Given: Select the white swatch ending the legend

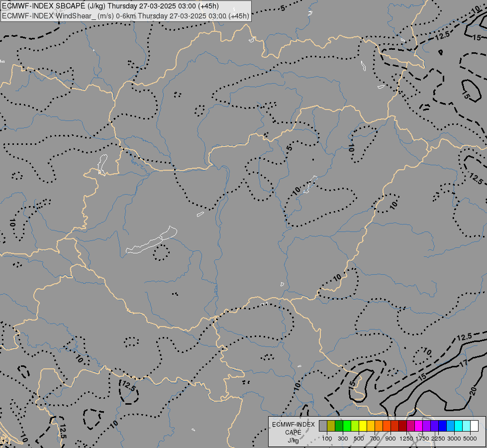Looking at the screenshot, I should pos(474,426).
